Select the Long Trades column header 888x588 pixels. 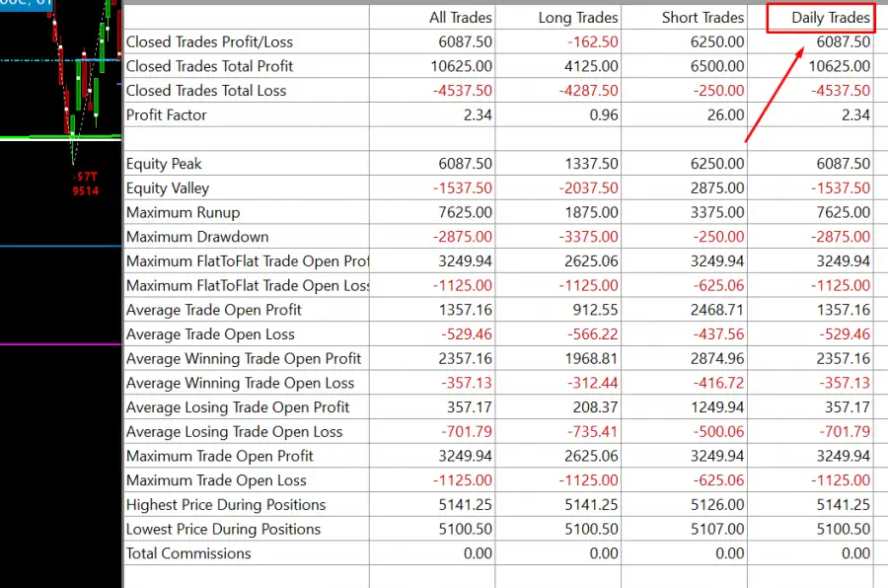(585, 17)
